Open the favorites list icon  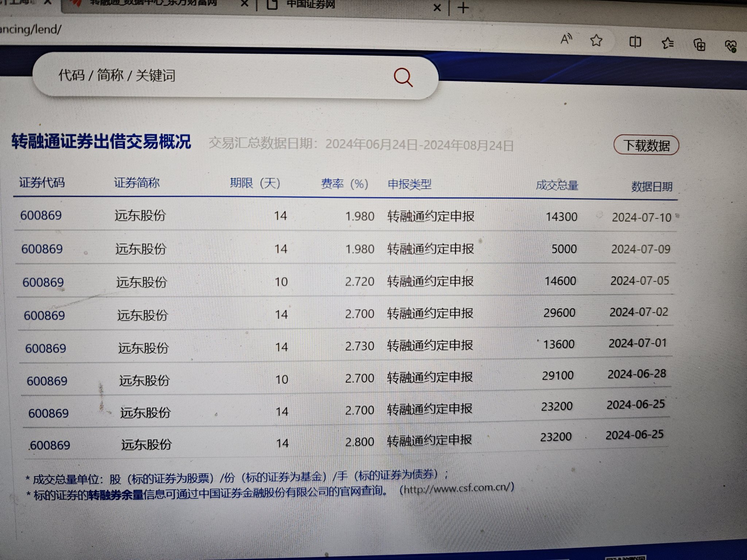667,43
